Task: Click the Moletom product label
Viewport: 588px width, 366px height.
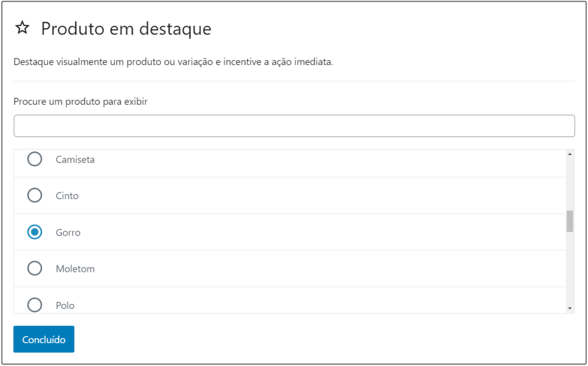Action: pos(75,269)
